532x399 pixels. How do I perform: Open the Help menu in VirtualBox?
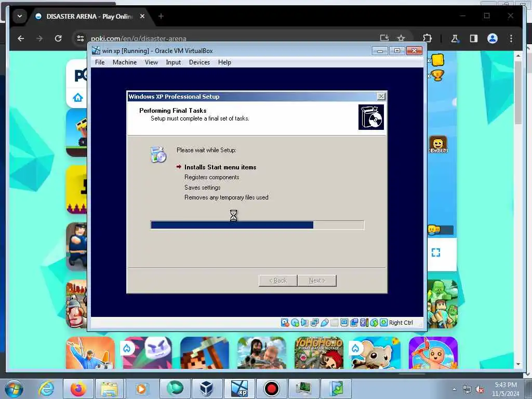click(x=224, y=62)
